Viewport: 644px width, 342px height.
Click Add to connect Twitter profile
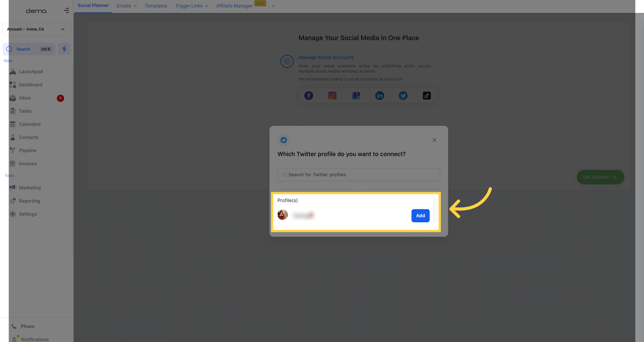420,216
